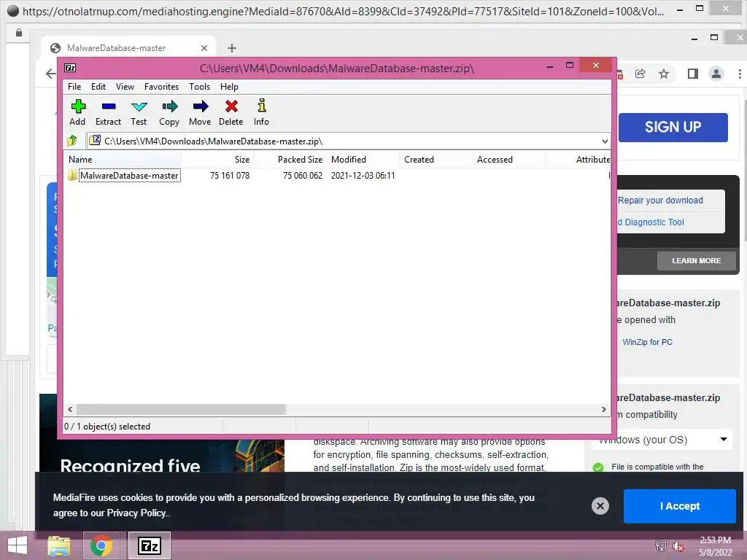Open the Chrome profile avatar
747x560 pixels.
tap(716, 74)
